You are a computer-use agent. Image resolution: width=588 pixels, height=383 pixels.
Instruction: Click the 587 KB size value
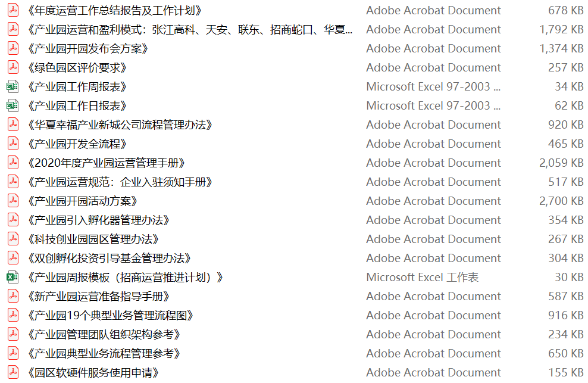pyautogui.click(x=565, y=297)
